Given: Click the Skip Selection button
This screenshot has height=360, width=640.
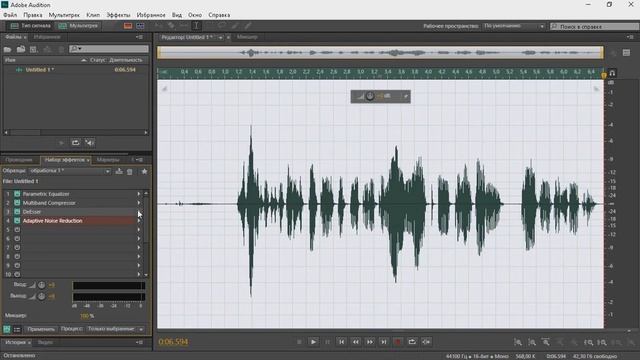Looking at the screenshot, I should tap(426, 342).
